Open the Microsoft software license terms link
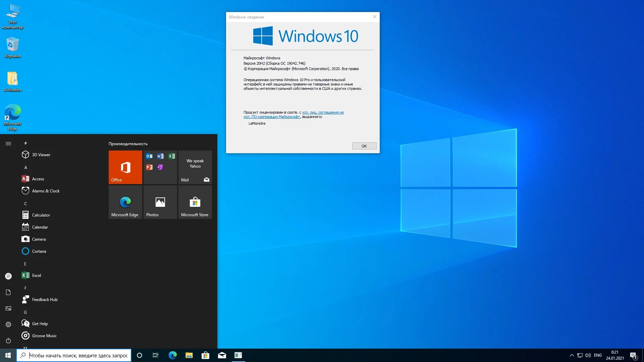 pyautogui.click(x=322, y=113)
